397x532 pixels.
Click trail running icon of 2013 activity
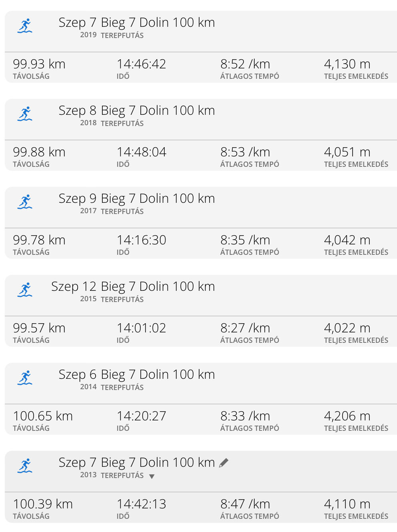(25, 466)
